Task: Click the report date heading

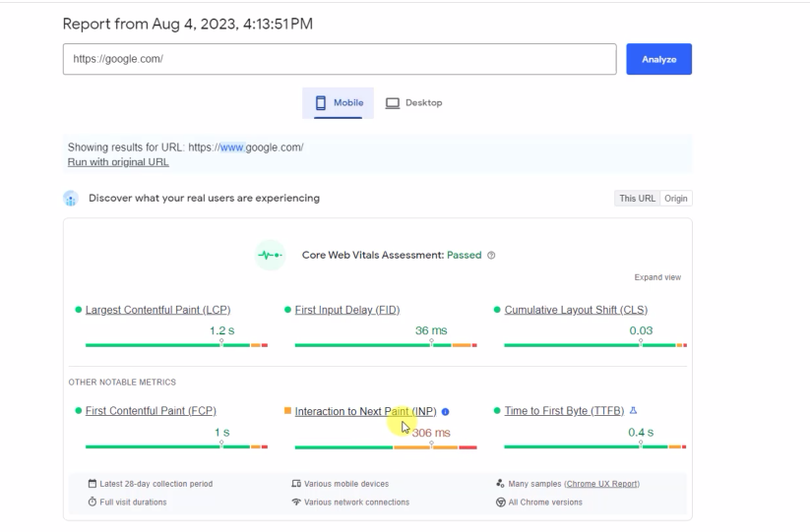Action: [x=188, y=24]
